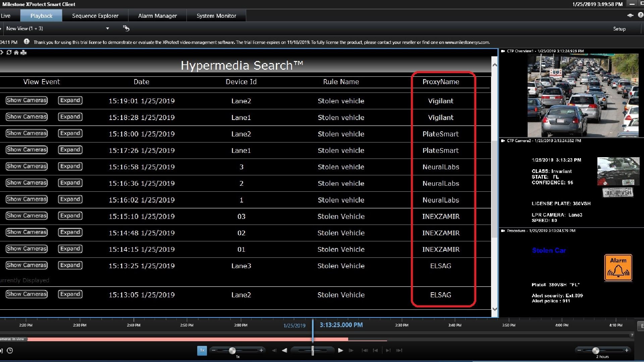
Task: Click the camera icon for the Procedure pane
Action: [x=503, y=231]
